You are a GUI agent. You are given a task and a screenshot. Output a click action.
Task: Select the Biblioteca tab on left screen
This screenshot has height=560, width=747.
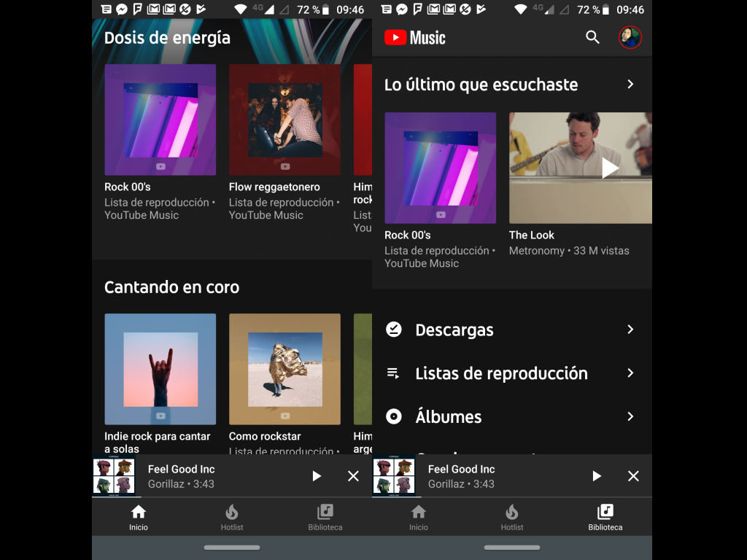[x=325, y=518]
